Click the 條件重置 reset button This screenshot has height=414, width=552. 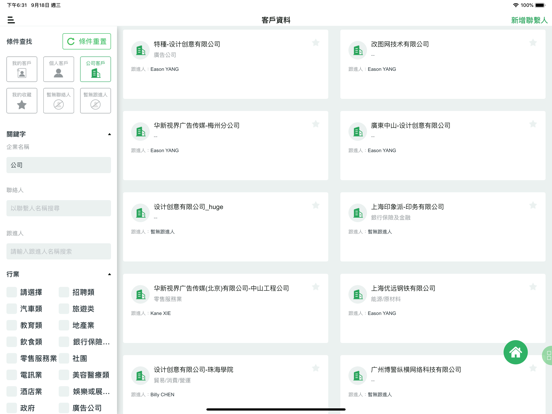coord(87,42)
